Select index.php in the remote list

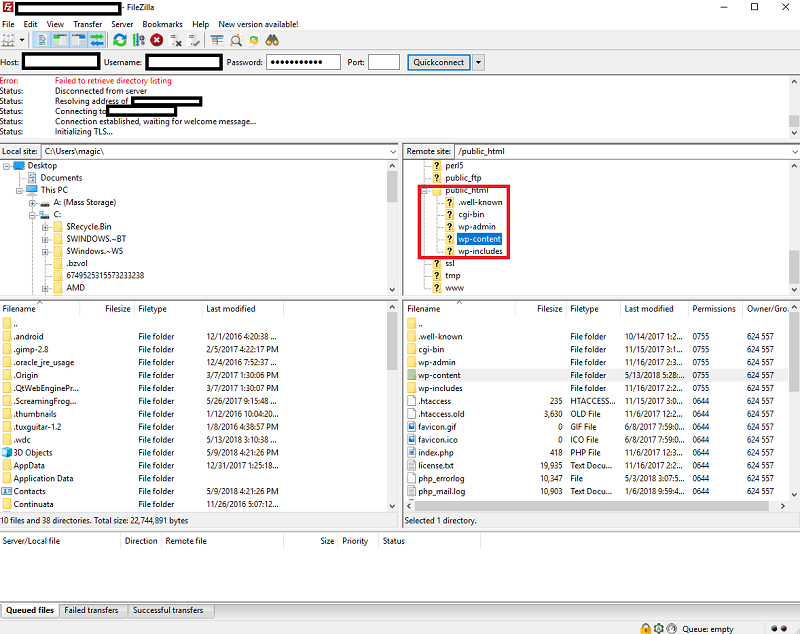[x=436, y=452]
